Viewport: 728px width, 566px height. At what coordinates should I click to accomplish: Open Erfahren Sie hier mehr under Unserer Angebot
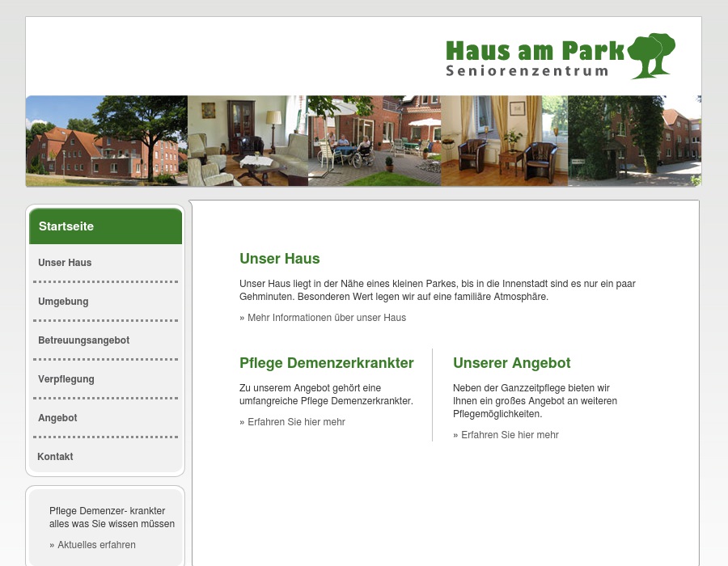tap(506, 434)
